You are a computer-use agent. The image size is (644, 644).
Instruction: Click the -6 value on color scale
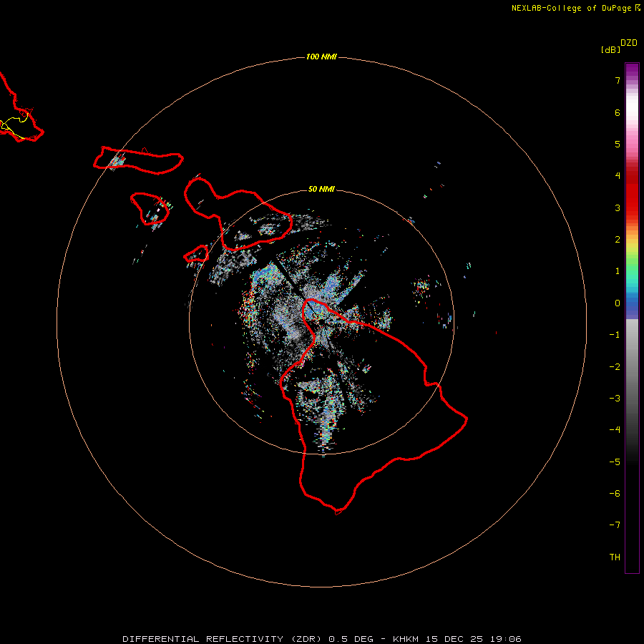615,494
